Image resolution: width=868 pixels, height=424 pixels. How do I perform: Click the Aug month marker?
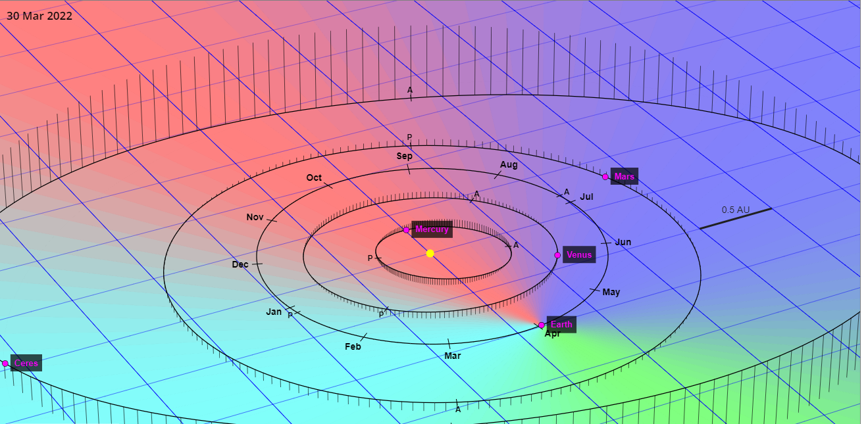click(x=509, y=165)
